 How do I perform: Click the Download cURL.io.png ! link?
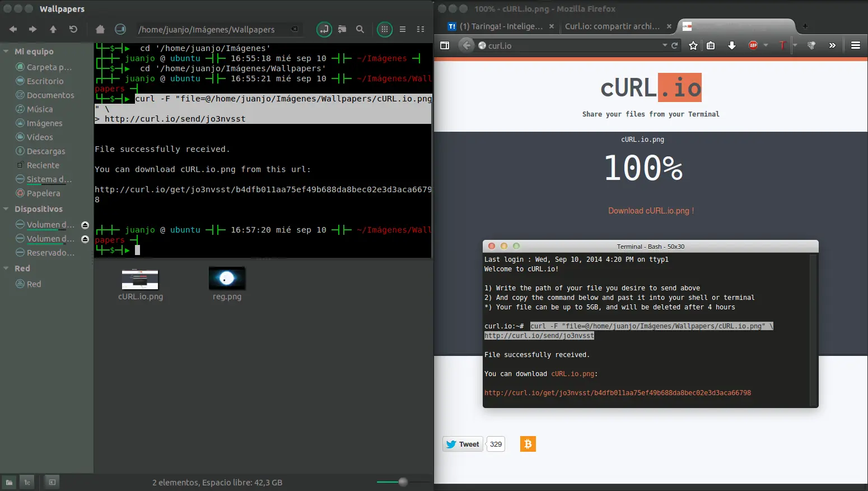(x=651, y=211)
